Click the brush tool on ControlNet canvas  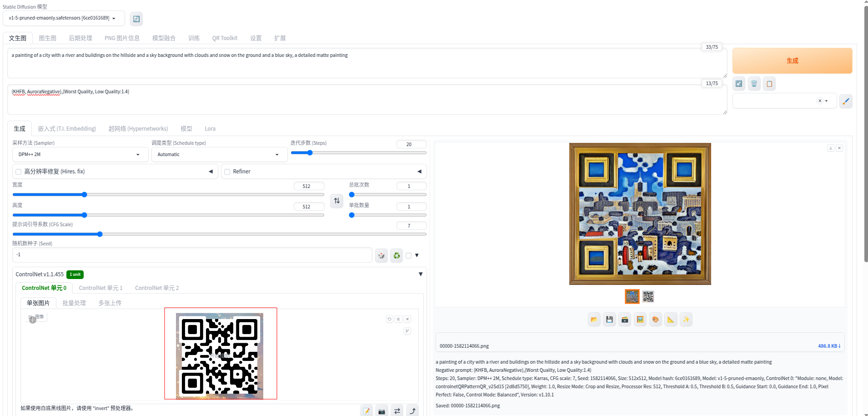pyautogui.click(x=407, y=331)
